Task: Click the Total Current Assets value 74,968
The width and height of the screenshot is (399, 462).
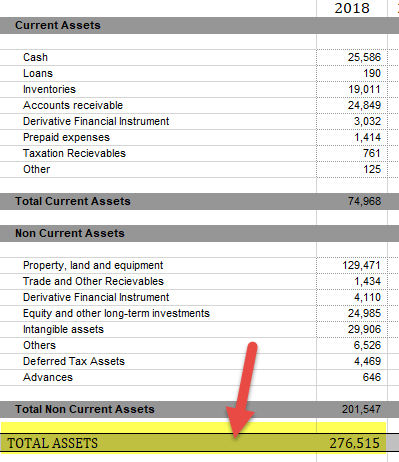Action: click(364, 201)
